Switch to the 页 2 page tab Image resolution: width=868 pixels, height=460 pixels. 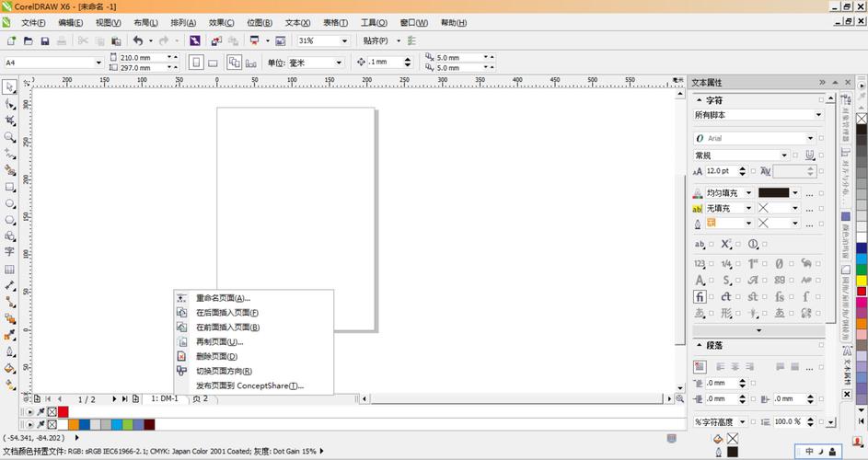click(x=201, y=398)
